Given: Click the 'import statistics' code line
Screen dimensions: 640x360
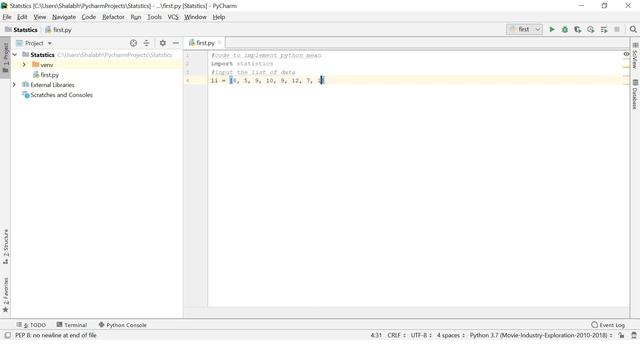Looking at the screenshot, I should pyautogui.click(x=242, y=64).
